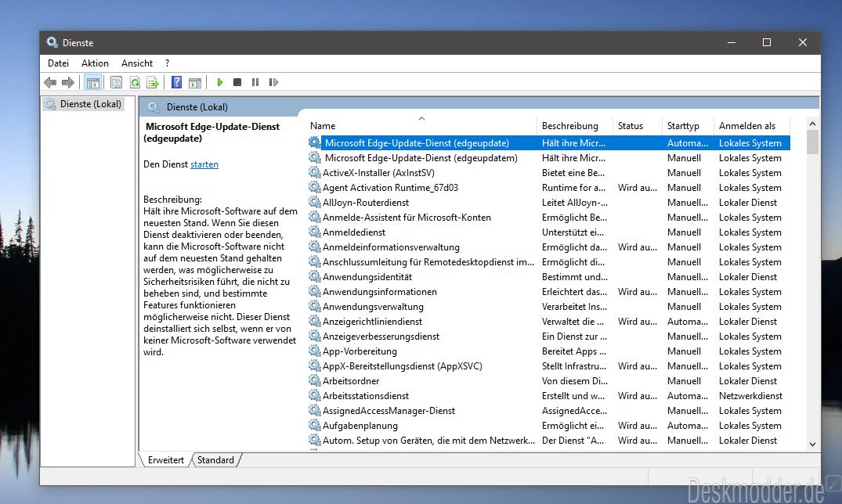The image size is (842, 504).
Task: Sort by the Status column header
Action: [x=637, y=125]
